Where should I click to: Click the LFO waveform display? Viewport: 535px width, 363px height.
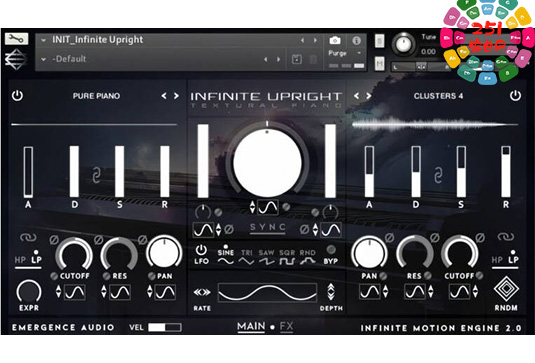coord(267,292)
